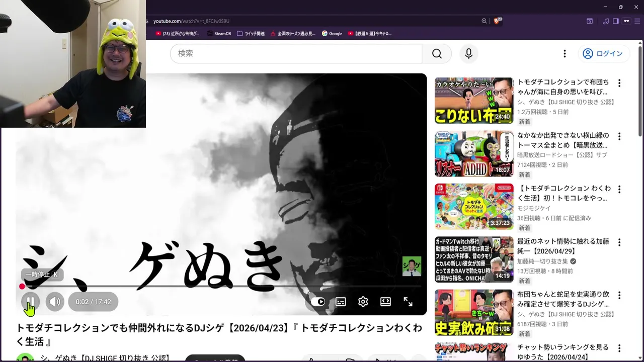Switch to theater mode view
Screen dimensions: 644x362
(x=385, y=302)
